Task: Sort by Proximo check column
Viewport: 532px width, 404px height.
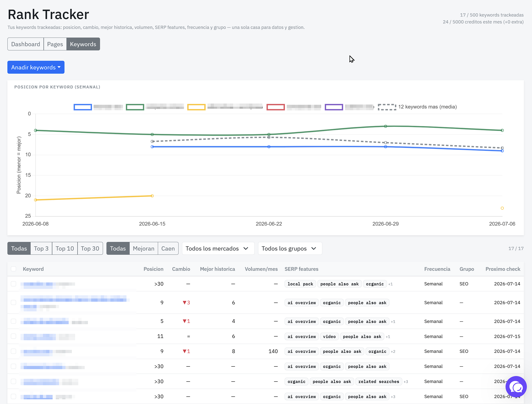Action: (x=503, y=269)
